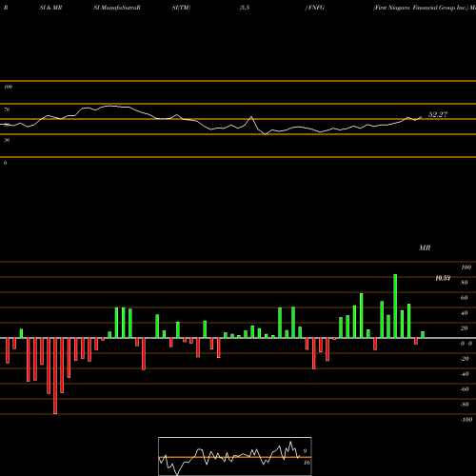Select the tallest green MR histogram bar
Image resolution: width=476 pixels, height=476 pixels.
tap(395, 306)
